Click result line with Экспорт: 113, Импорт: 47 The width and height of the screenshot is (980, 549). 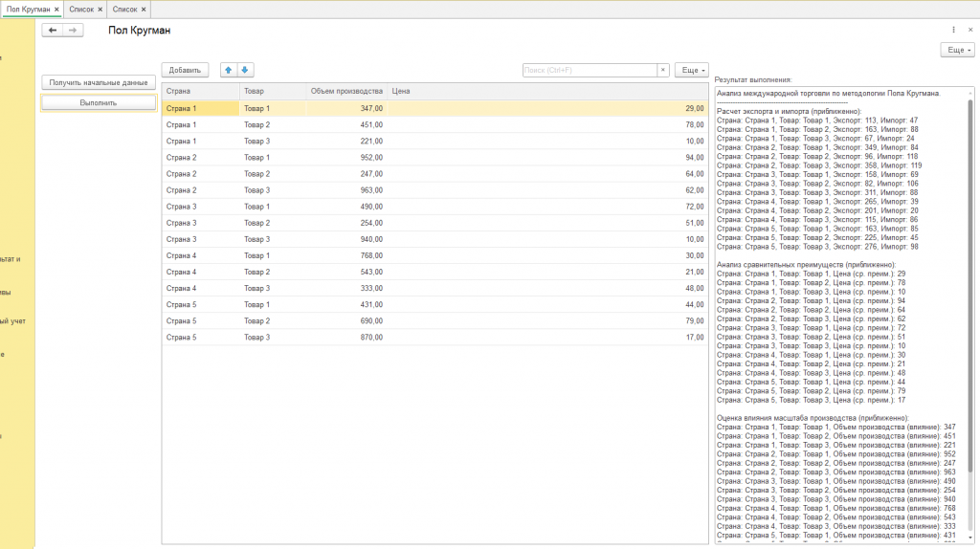(817, 121)
